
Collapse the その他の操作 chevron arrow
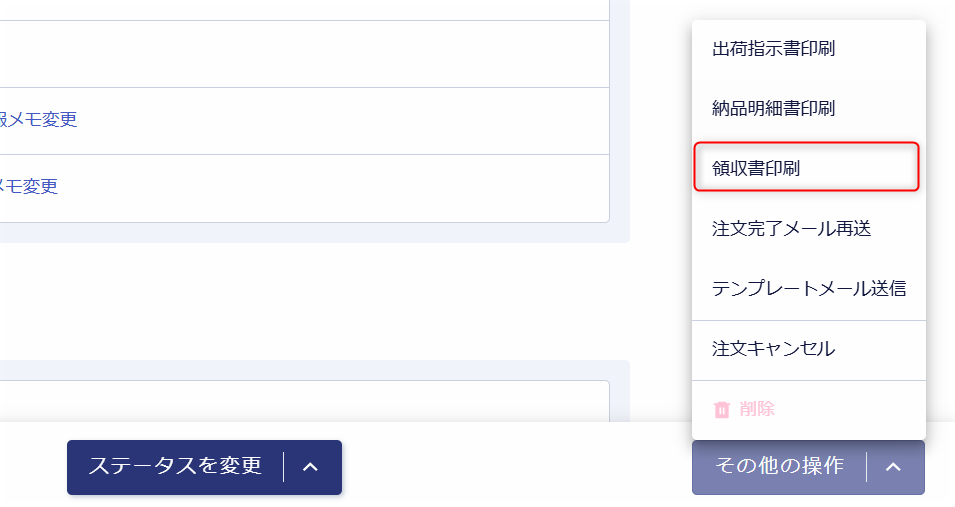tap(894, 467)
